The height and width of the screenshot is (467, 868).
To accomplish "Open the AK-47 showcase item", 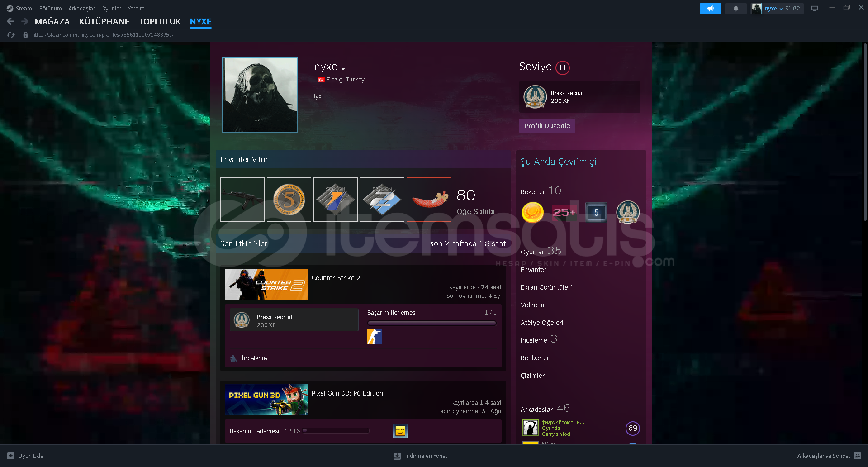I will coord(242,200).
